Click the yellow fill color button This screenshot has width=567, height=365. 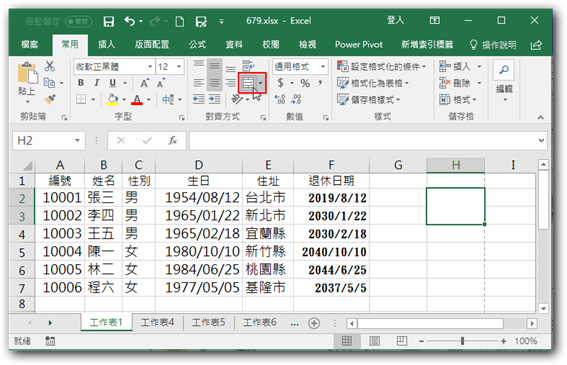point(112,99)
